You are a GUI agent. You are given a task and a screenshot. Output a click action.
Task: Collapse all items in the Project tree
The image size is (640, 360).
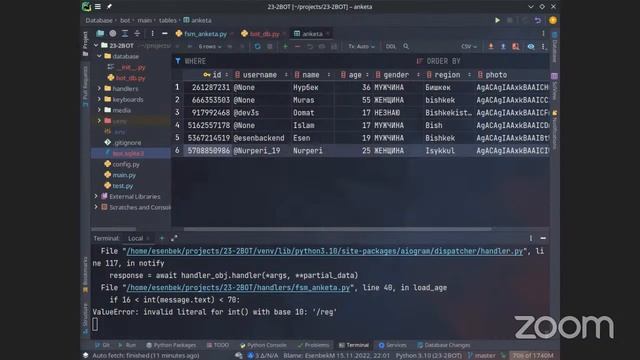[137, 33]
